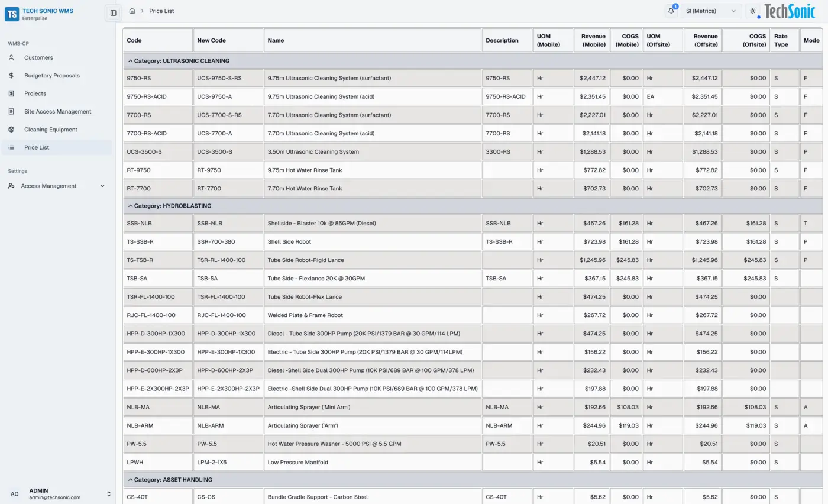Click the SSR-700-380 New Code cell
The height and width of the screenshot is (504, 828).
coord(228,241)
